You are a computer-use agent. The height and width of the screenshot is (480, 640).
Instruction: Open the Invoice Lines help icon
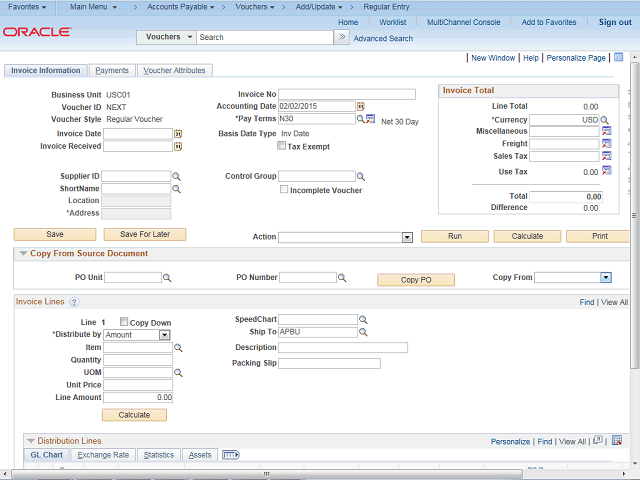tap(74, 302)
